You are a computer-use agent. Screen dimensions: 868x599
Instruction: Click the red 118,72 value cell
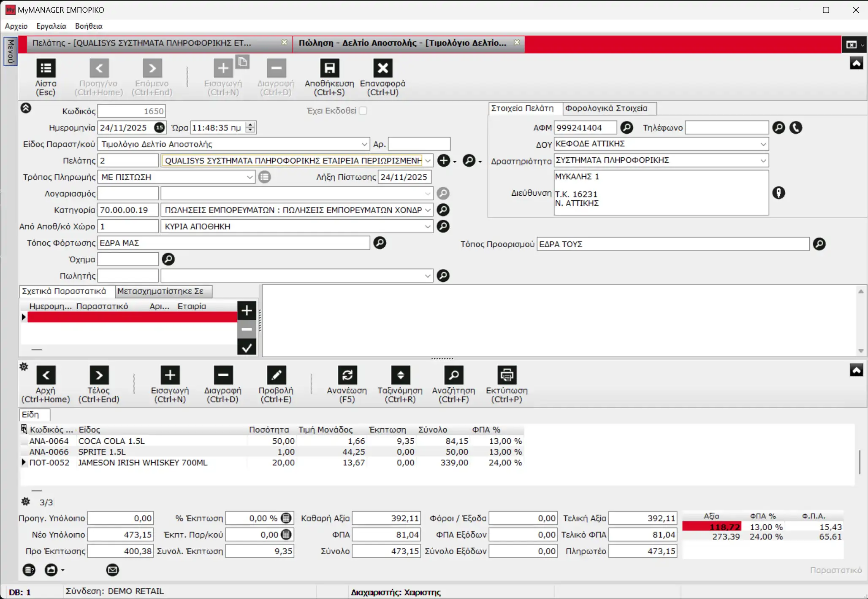point(711,527)
